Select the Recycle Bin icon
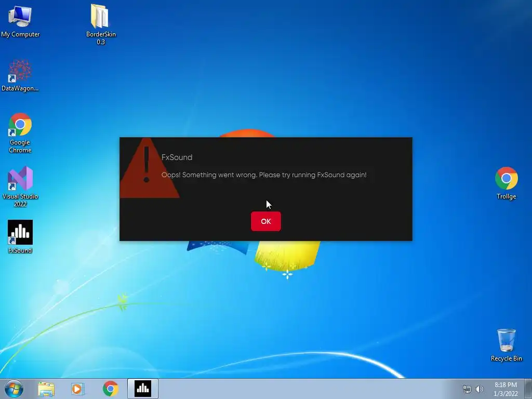Image resolution: width=532 pixels, height=399 pixels. [506, 344]
